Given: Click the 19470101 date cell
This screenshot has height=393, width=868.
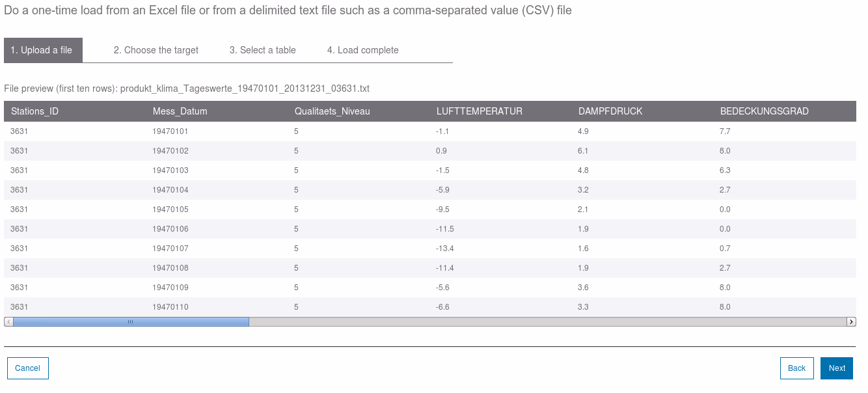Looking at the screenshot, I should pyautogui.click(x=170, y=131).
